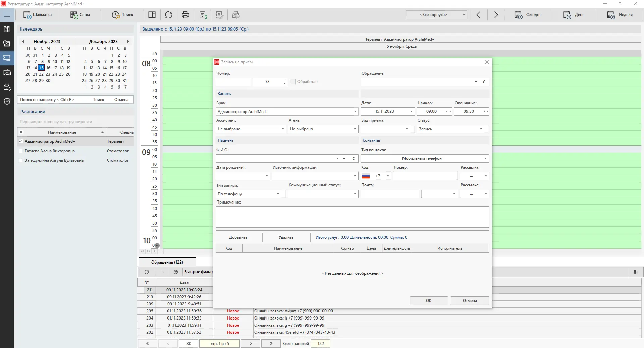Expand the Врач dropdown
Viewport: 644px width, 348px height.
pos(355,112)
